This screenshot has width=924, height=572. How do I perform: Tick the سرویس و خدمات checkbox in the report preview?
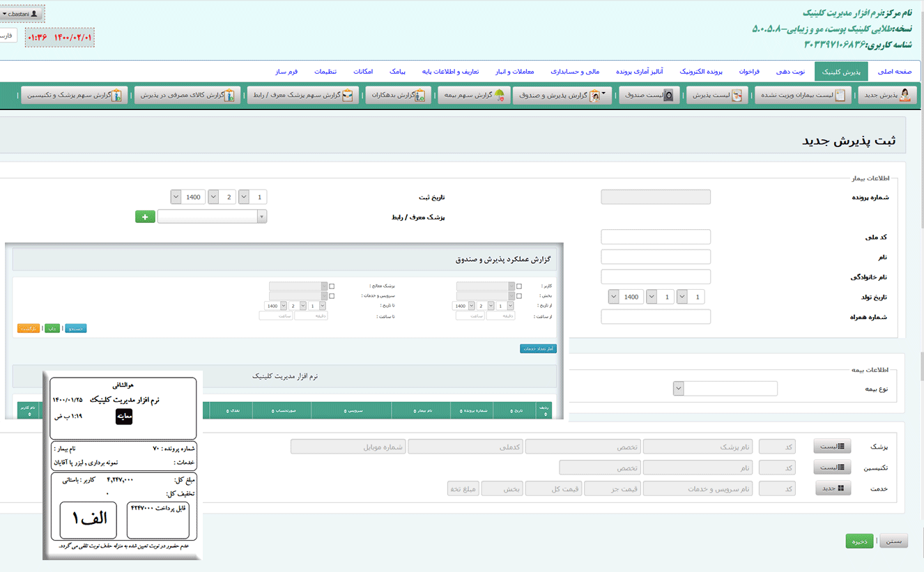tap(332, 295)
